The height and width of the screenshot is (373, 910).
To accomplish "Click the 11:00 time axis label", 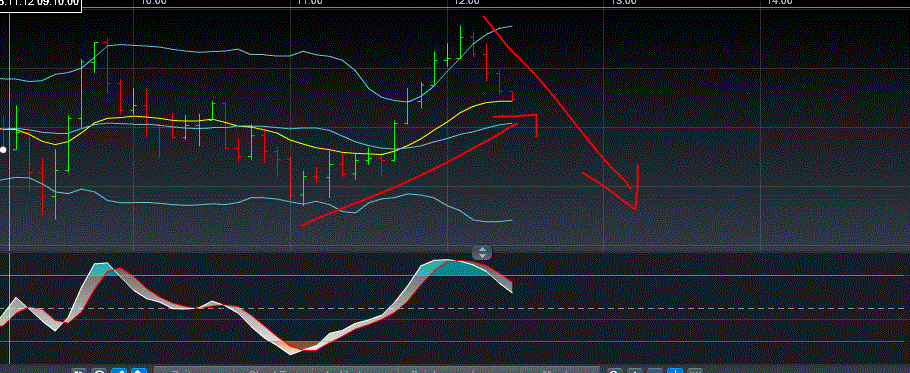I will tap(309, 2).
